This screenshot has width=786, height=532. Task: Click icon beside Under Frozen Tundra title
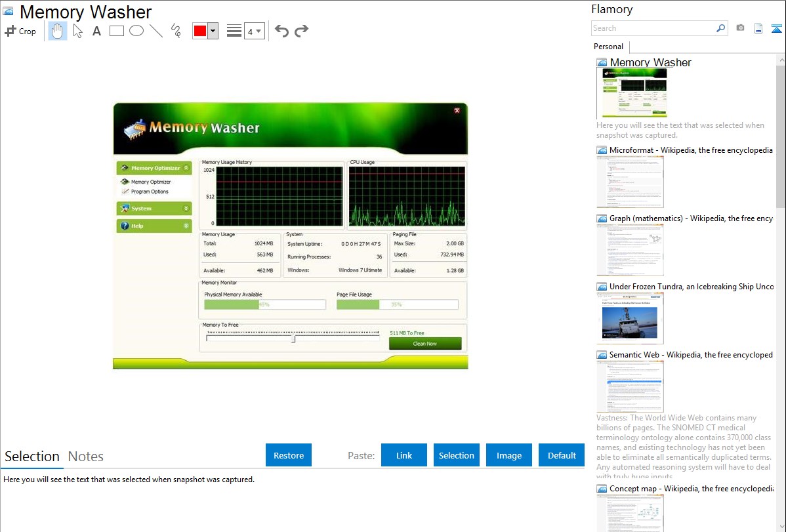click(602, 287)
